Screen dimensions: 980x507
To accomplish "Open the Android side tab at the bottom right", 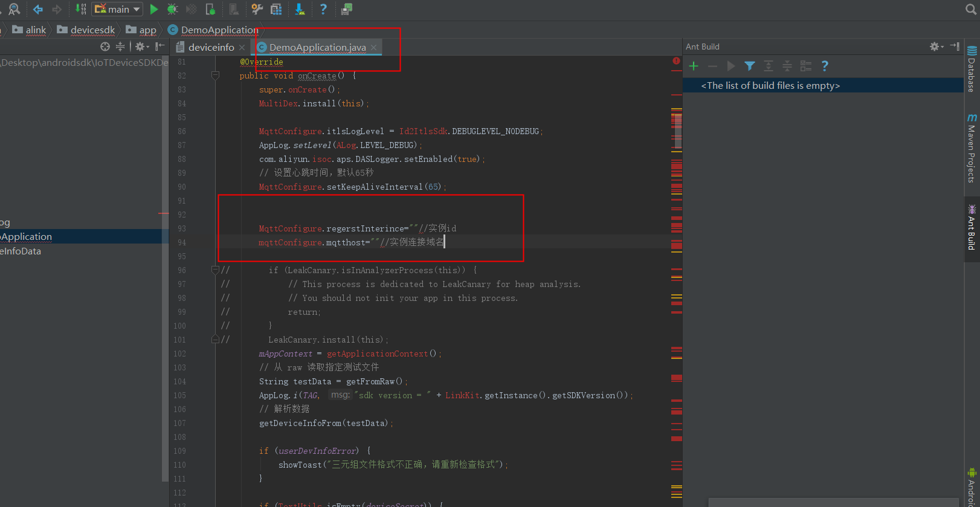I will pyautogui.click(x=972, y=487).
